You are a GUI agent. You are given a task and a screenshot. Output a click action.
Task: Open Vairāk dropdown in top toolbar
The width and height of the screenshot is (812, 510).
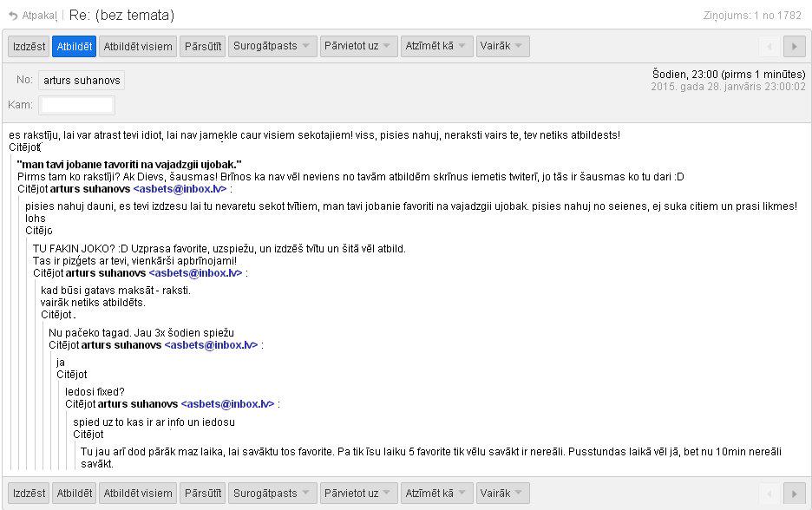coord(502,46)
